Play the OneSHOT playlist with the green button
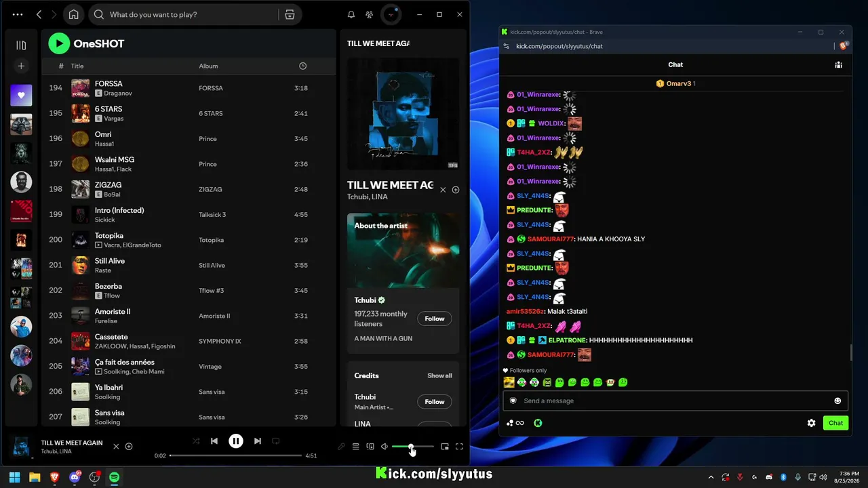 click(59, 44)
